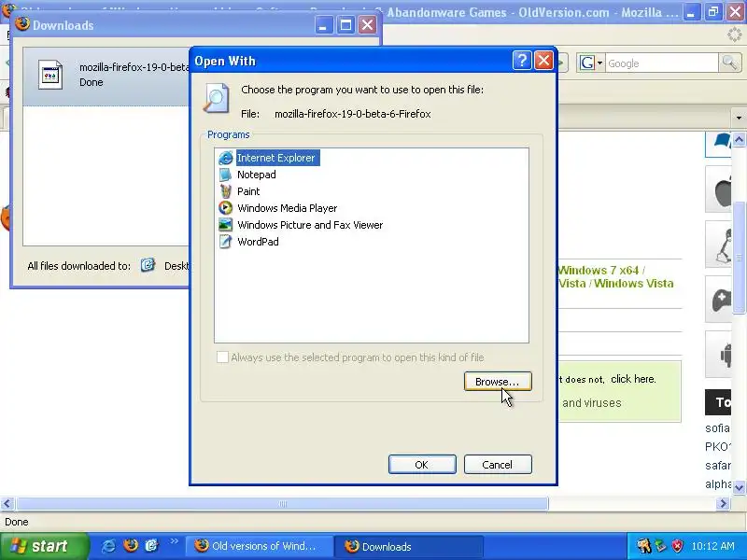Click the Internet Explorer program icon
Image resolution: width=747 pixels, height=560 pixels.
(x=225, y=158)
